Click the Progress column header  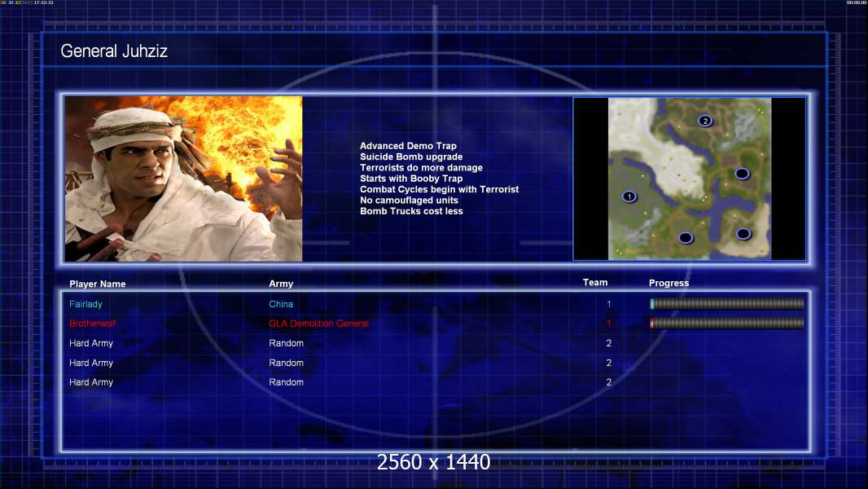[x=669, y=283]
